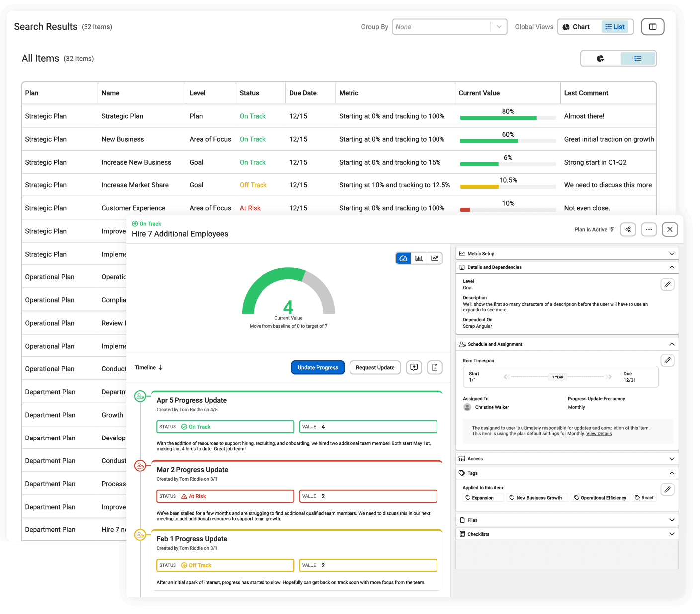Expand the Files section
700x614 pixels.
pos(567,519)
